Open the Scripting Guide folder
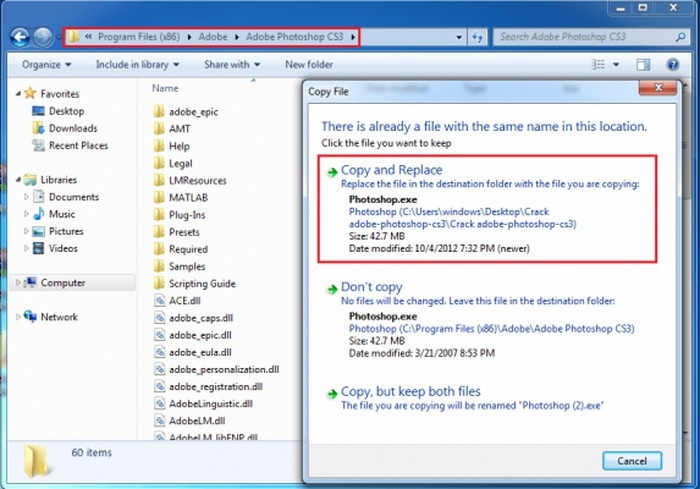Screen dimensions: 700x489 pyautogui.click(x=201, y=283)
